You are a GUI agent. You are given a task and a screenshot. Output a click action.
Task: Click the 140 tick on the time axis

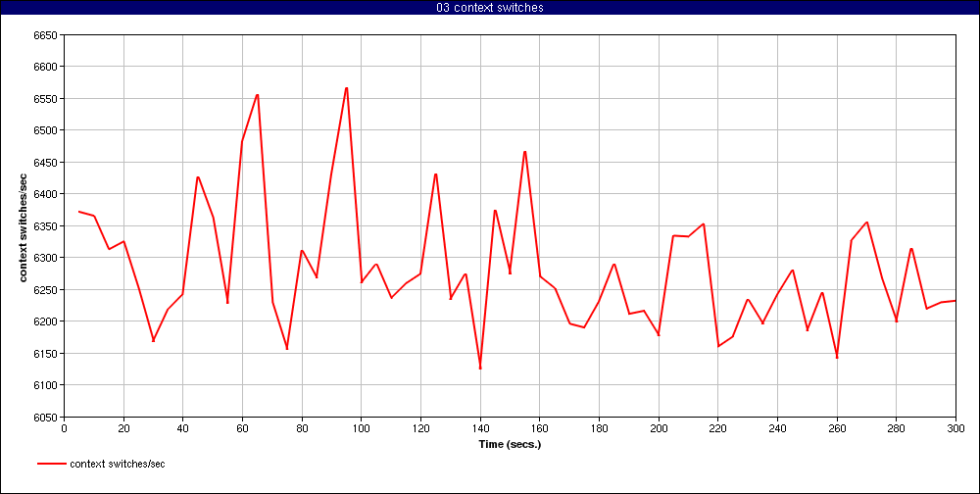pos(480,428)
